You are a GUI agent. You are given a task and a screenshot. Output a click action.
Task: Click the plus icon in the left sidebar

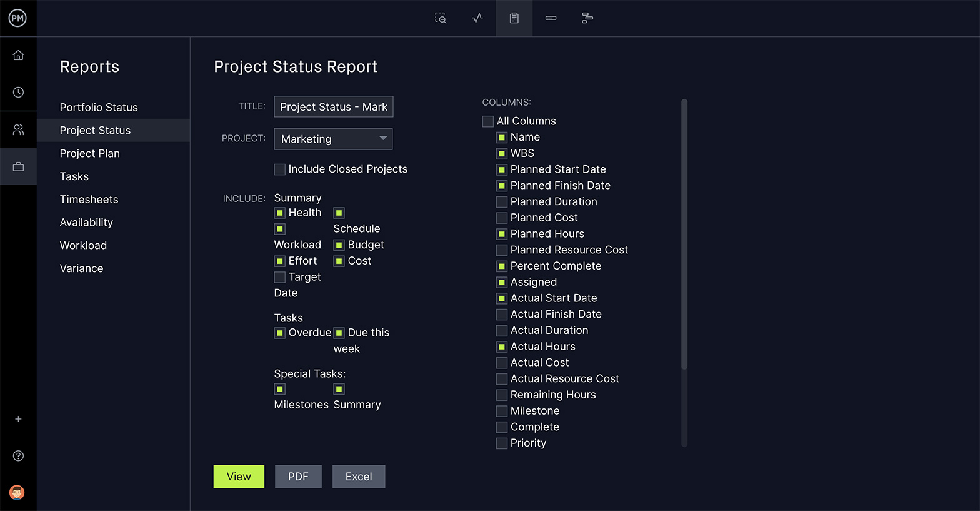pos(18,419)
